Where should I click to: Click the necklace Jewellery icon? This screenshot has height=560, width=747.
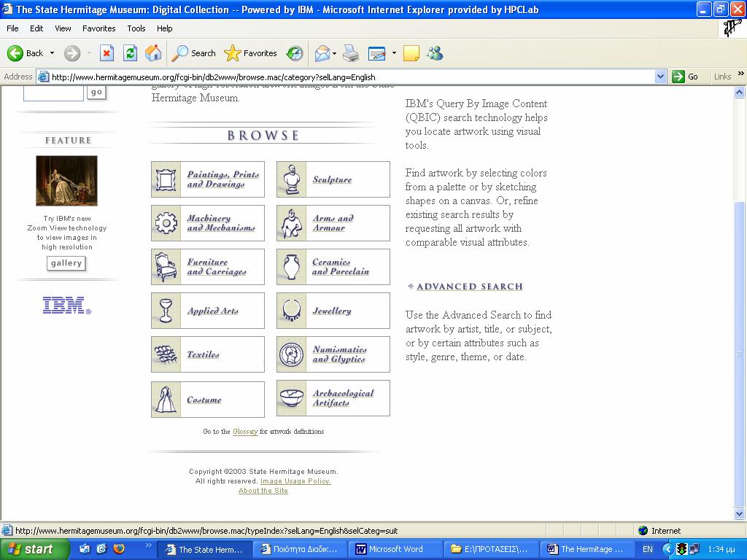click(292, 311)
